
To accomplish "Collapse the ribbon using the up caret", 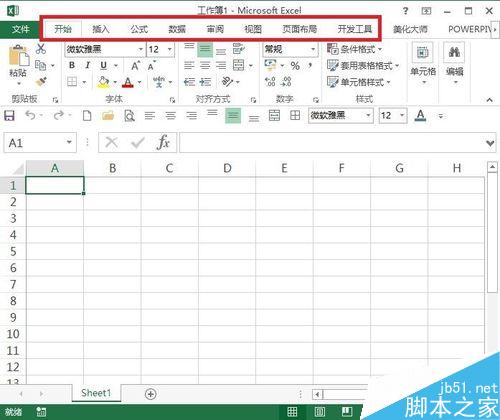I will click(x=489, y=100).
